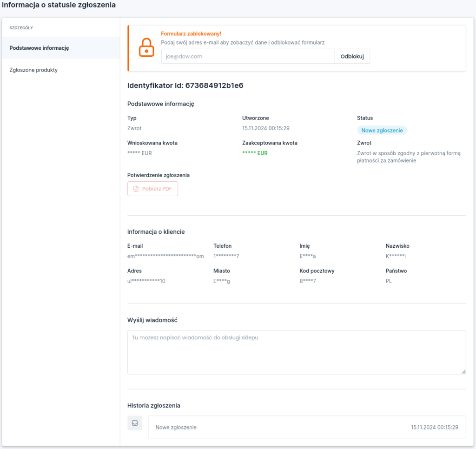Click the inbox icon beside history entry

point(135,423)
